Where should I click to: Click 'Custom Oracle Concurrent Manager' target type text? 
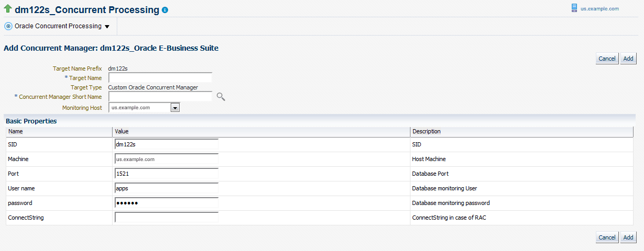click(x=153, y=87)
